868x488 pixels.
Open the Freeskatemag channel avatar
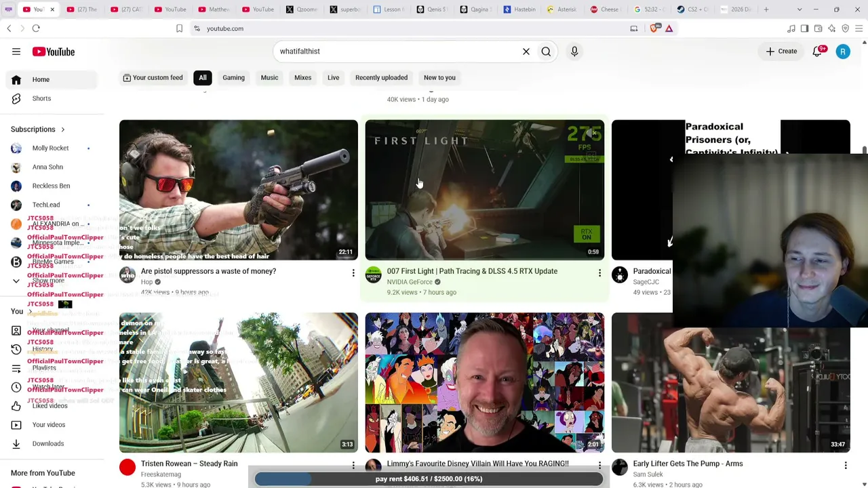click(x=127, y=467)
